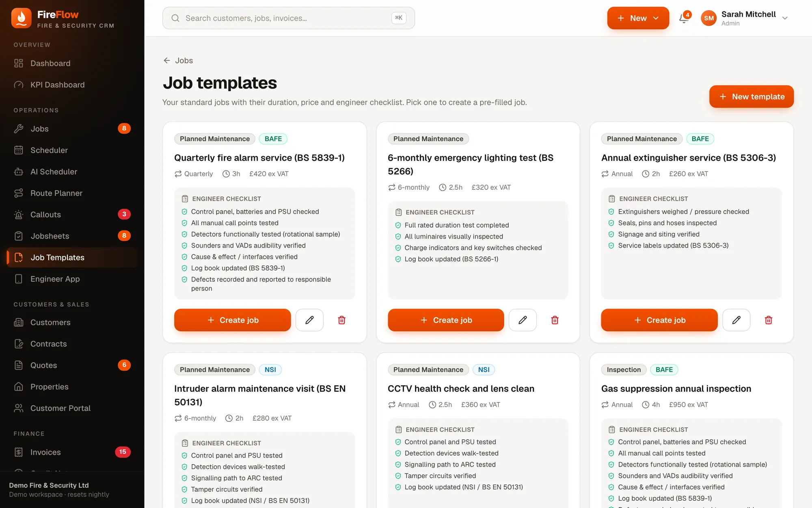This screenshot has height=508, width=812.
Task: Open Route Planner
Action: (72, 193)
